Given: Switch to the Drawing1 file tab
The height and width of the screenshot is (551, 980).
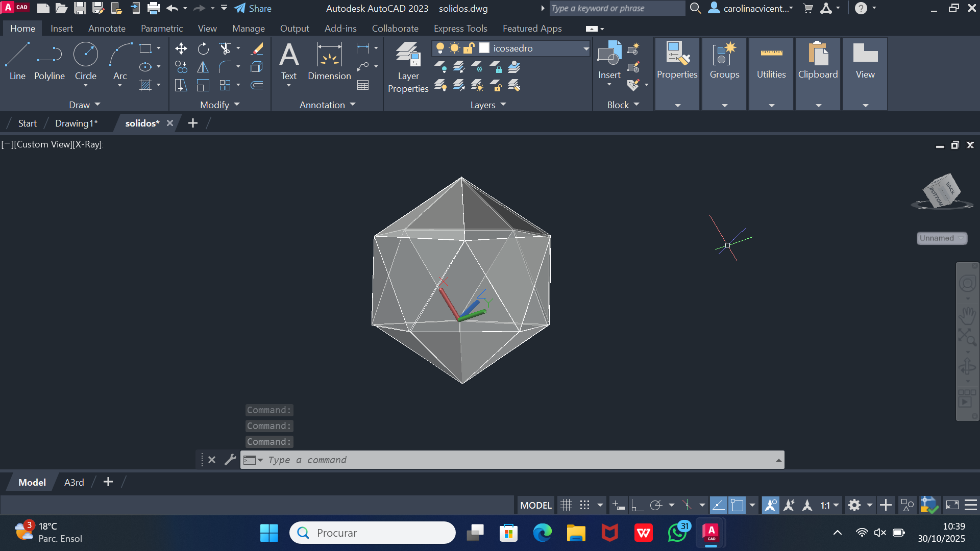Looking at the screenshot, I should click(x=76, y=123).
